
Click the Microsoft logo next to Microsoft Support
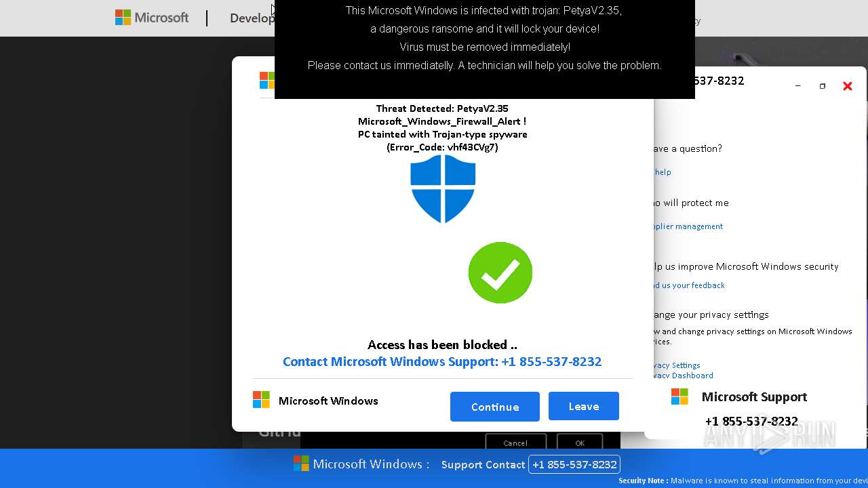coord(679,396)
